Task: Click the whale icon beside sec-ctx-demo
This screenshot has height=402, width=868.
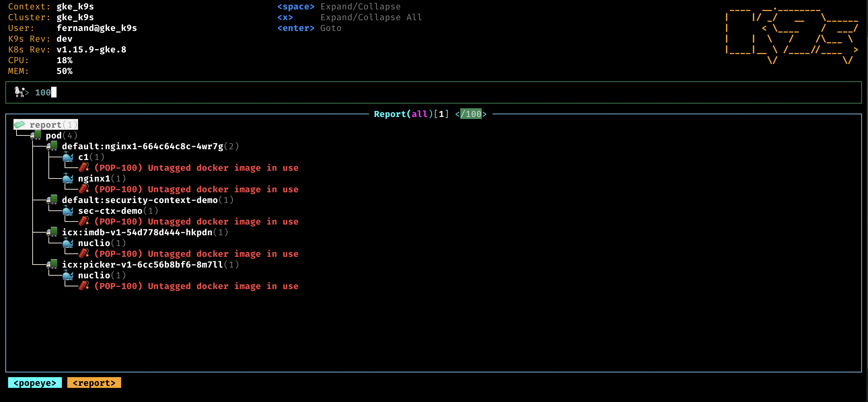Action: 68,211
